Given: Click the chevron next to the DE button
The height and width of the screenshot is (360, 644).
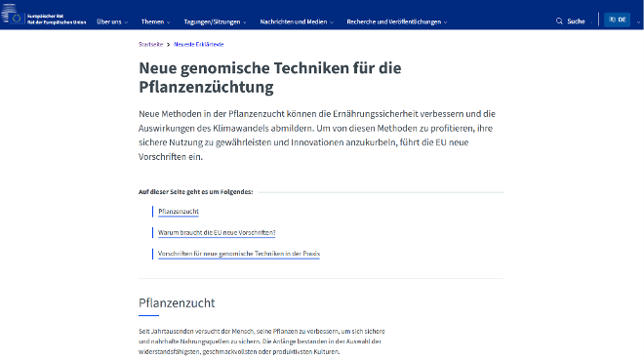Looking at the screenshot, I should pyautogui.click(x=638, y=22).
